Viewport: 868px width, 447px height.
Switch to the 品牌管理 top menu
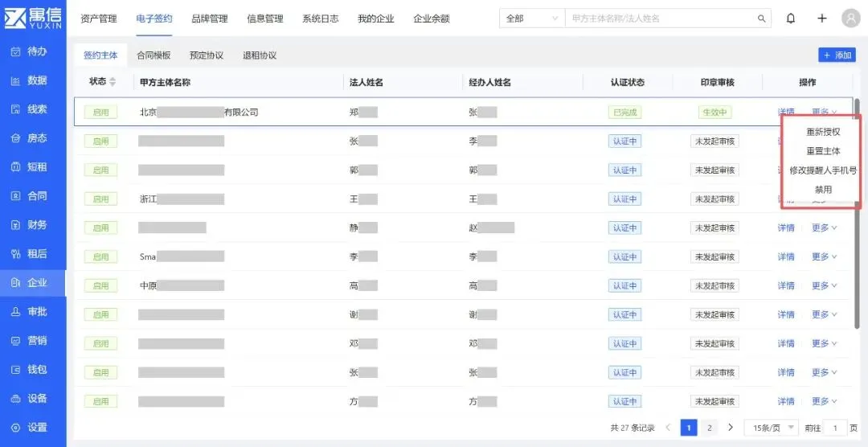coord(209,18)
